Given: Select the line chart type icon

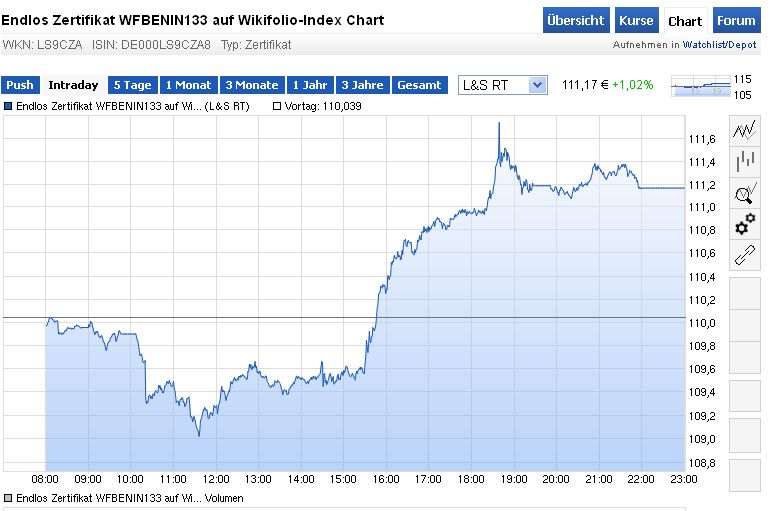Looking at the screenshot, I should (x=745, y=131).
